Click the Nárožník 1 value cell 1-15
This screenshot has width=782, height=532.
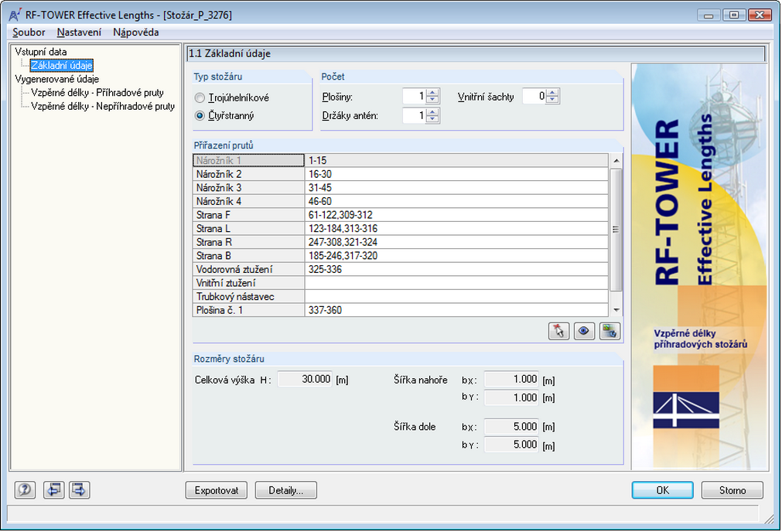456,161
